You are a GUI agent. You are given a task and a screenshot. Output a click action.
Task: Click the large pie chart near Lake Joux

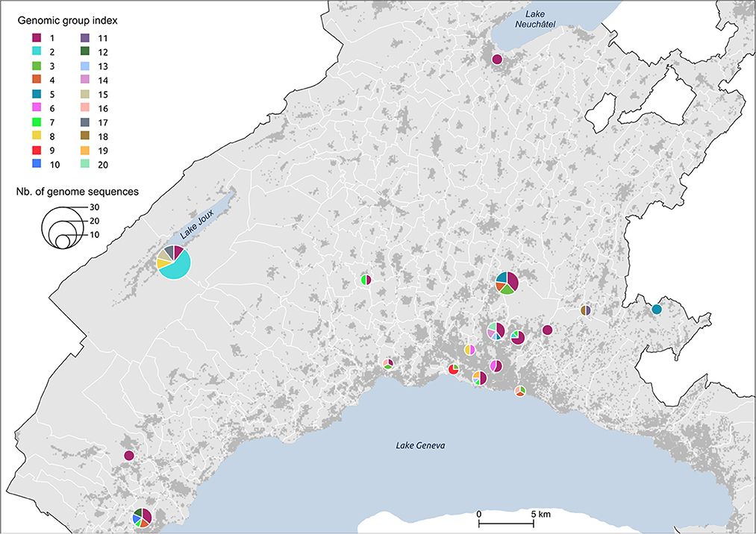[x=174, y=262]
